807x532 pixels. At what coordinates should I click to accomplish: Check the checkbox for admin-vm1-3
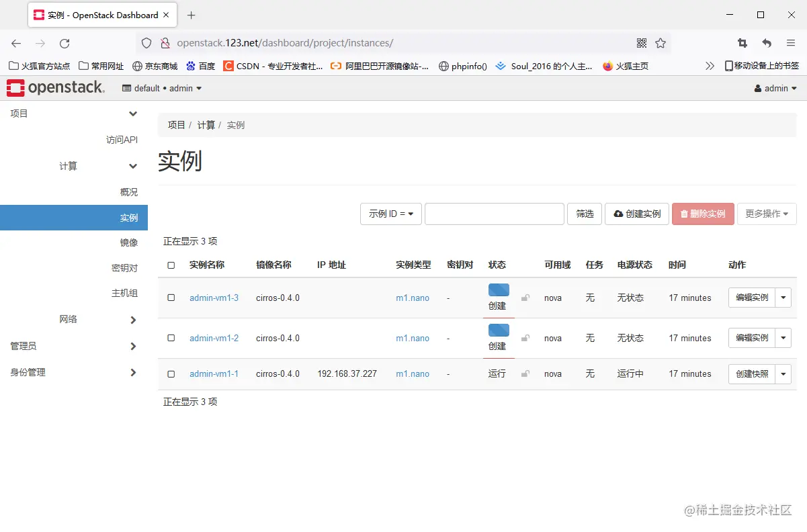click(x=171, y=298)
